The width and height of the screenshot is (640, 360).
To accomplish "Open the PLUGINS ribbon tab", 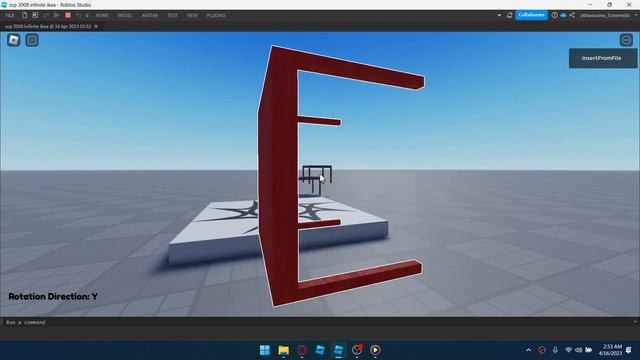I will [216, 16].
